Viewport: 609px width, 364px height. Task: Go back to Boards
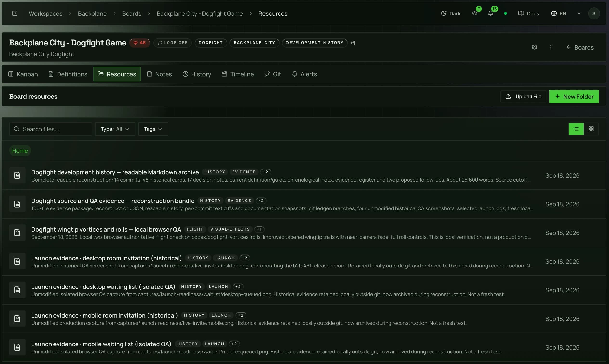[580, 47]
